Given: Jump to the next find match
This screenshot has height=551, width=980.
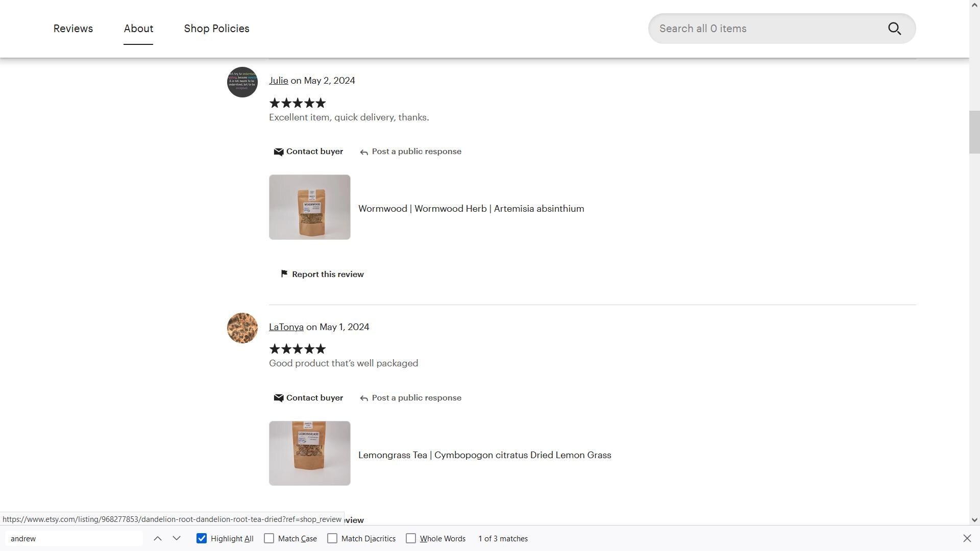Looking at the screenshot, I should (x=177, y=538).
